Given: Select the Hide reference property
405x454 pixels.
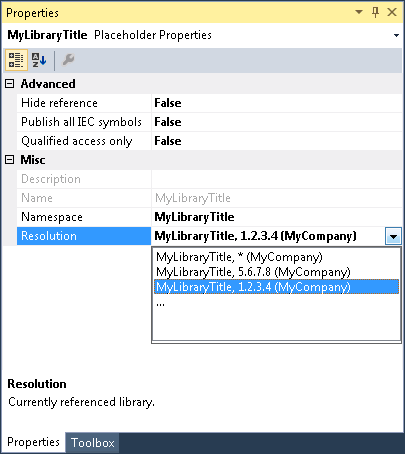Looking at the screenshot, I should click(x=84, y=103).
